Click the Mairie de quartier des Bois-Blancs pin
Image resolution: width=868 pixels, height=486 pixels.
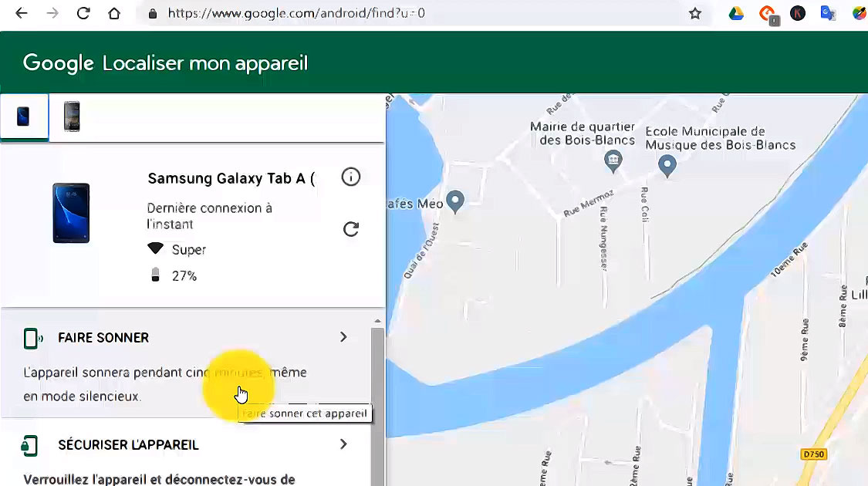pos(613,162)
